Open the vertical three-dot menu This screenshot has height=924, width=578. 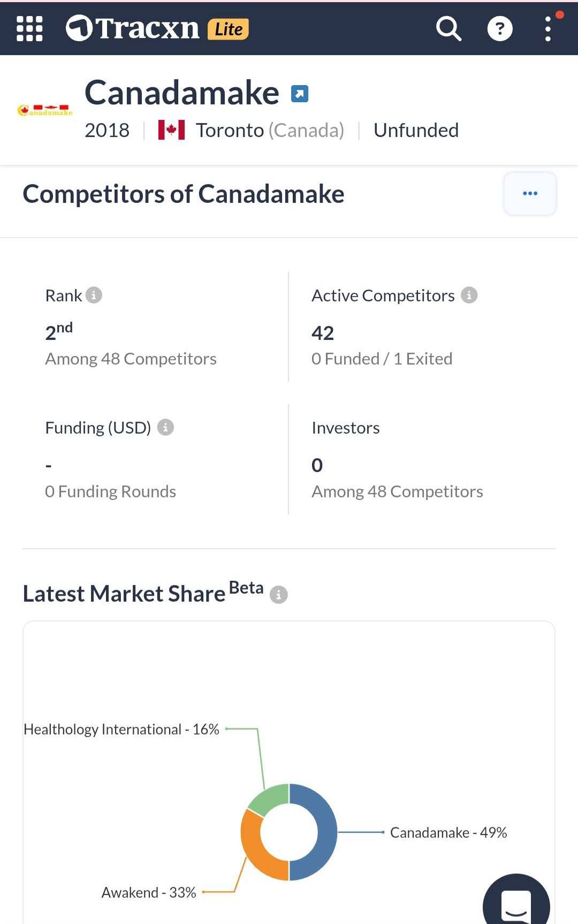pyautogui.click(x=548, y=28)
